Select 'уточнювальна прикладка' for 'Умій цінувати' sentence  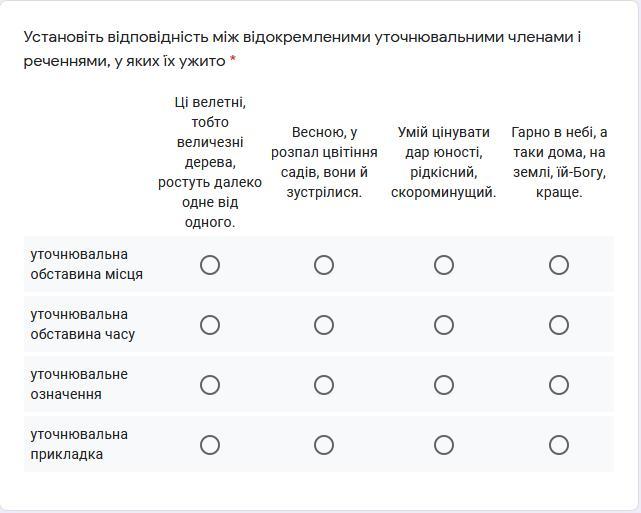click(444, 445)
